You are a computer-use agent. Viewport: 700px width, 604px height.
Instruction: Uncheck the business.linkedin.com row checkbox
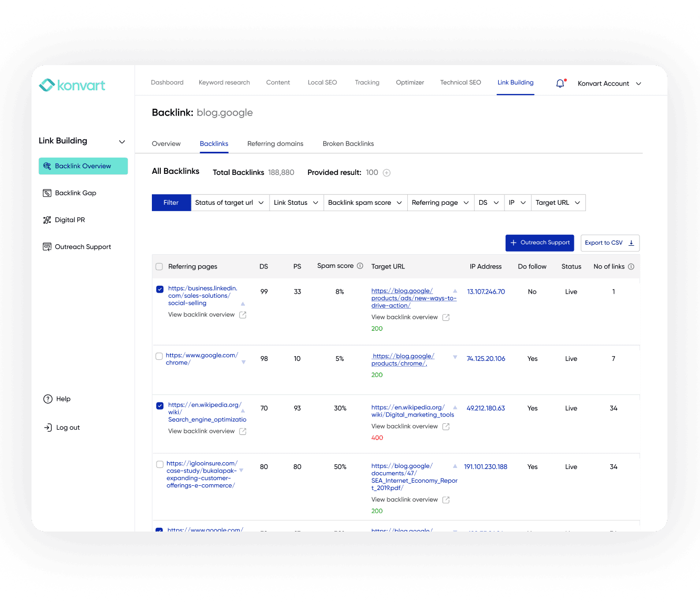(159, 289)
